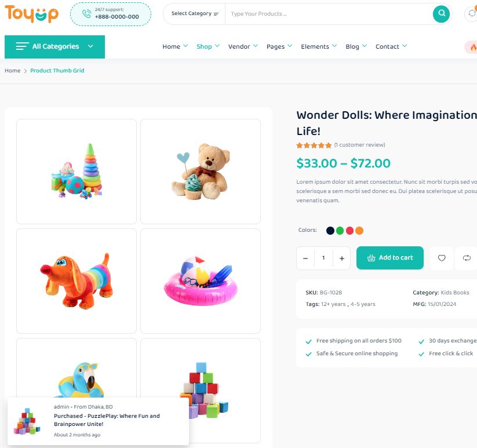The image size is (477, 448).
Task: Open the Select Category dropdown
Action: coord(195,14)
